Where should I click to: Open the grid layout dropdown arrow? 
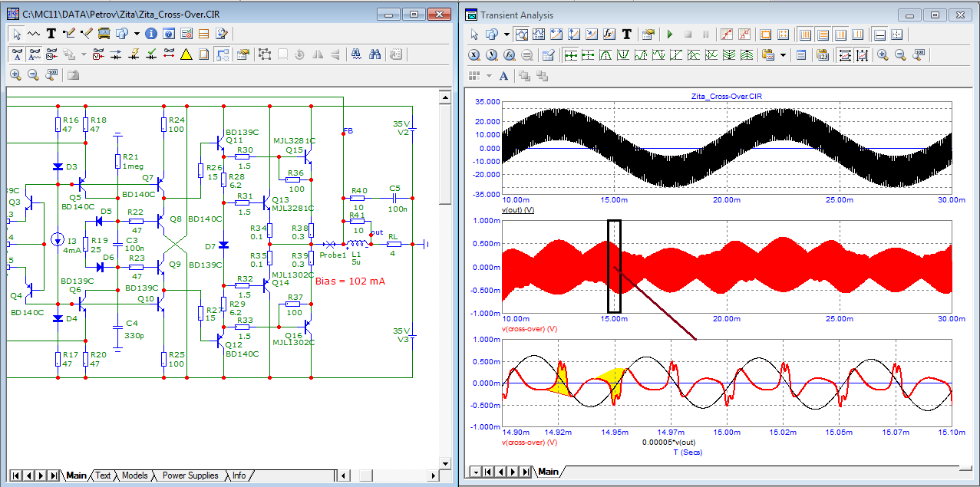click(489, 76)
